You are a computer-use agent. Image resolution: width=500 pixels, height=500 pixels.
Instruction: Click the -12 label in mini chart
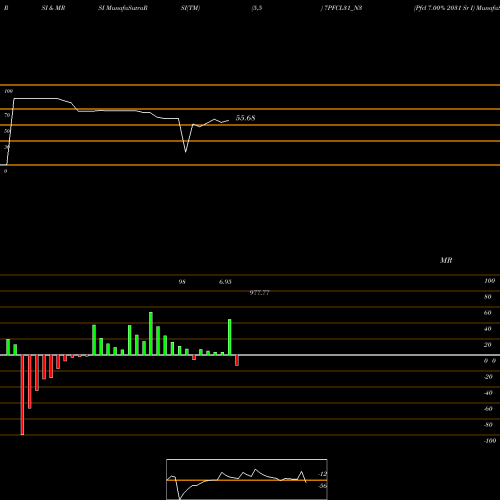coord(322,474)
